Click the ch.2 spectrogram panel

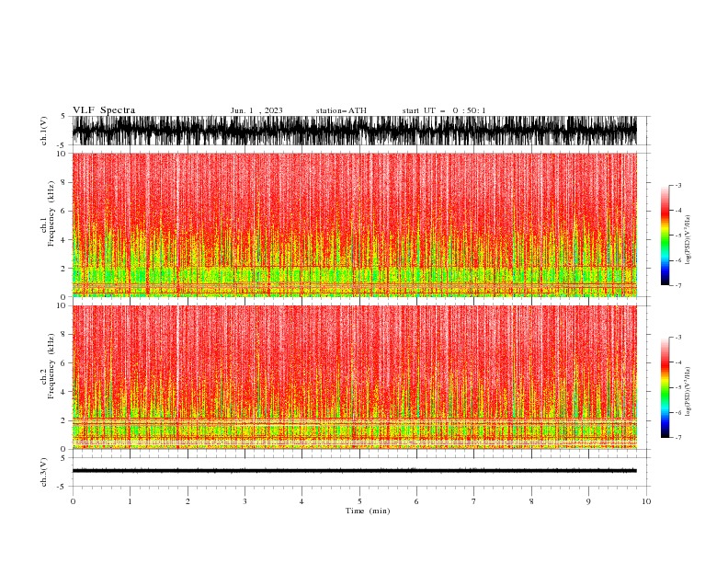coord(354,377)
